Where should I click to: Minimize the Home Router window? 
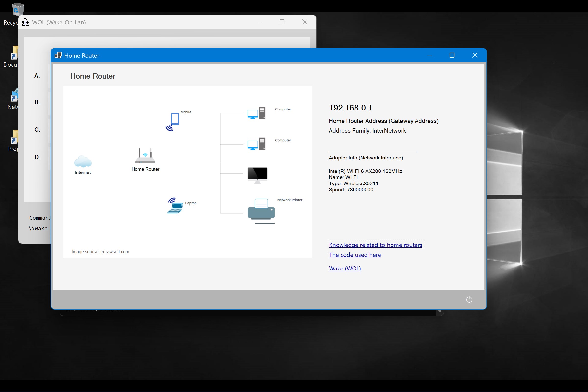tap(429, 55)
